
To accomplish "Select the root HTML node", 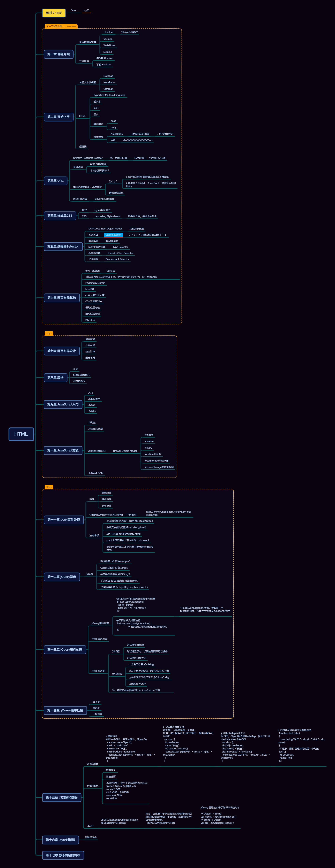I will tap(21, 434).
